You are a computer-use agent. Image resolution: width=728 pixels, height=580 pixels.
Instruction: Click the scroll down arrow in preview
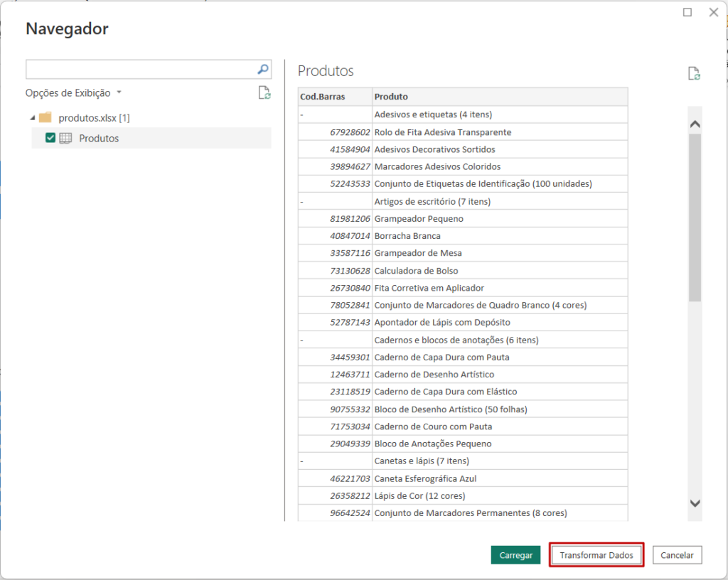[x=695, y=503]
